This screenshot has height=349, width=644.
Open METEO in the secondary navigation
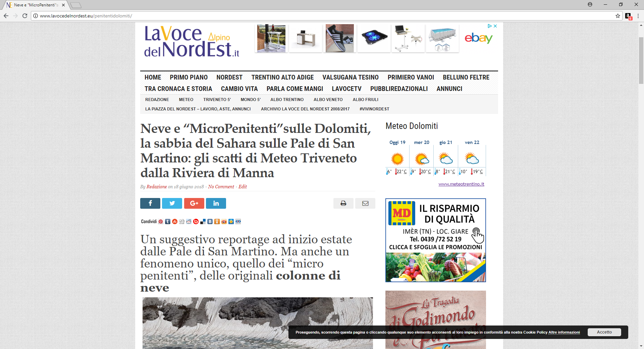click(186, 100)
